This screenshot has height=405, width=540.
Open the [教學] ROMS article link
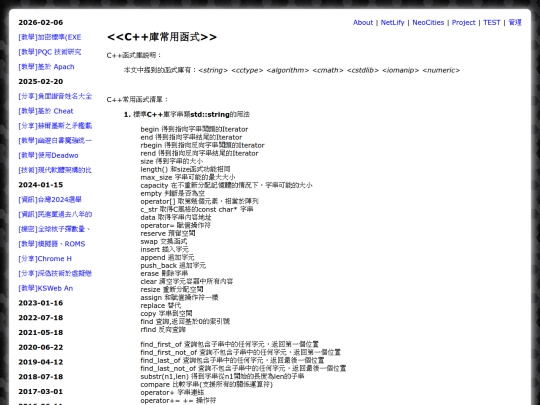pyautogui.click(x=52, y=244)
